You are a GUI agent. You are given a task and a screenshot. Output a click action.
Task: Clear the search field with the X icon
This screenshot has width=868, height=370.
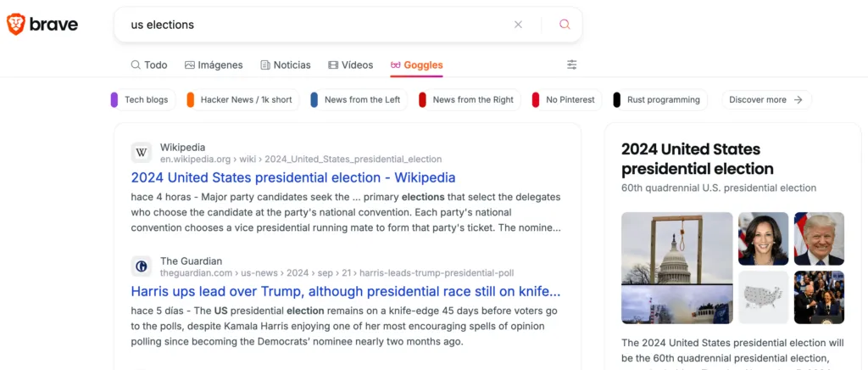click(518, 25)
